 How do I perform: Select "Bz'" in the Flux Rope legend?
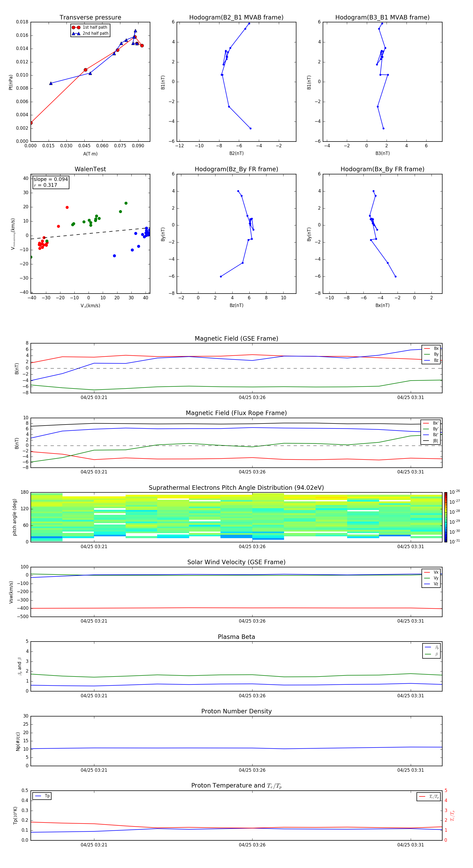coord(431,435)
